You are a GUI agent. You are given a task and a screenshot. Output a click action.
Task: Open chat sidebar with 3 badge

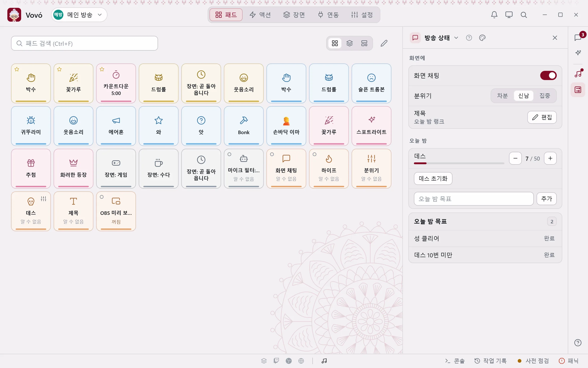tap(578, 37)
